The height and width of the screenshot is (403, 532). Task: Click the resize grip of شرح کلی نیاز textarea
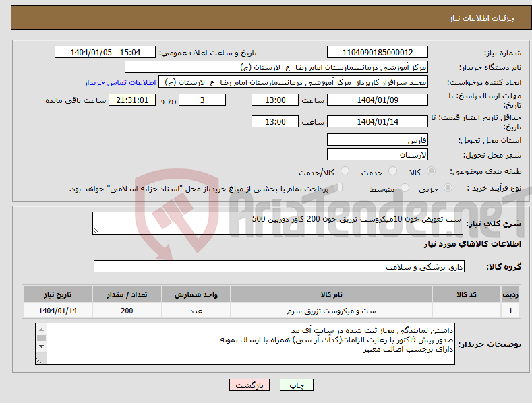pyautogui.click(x=96, y=230)
